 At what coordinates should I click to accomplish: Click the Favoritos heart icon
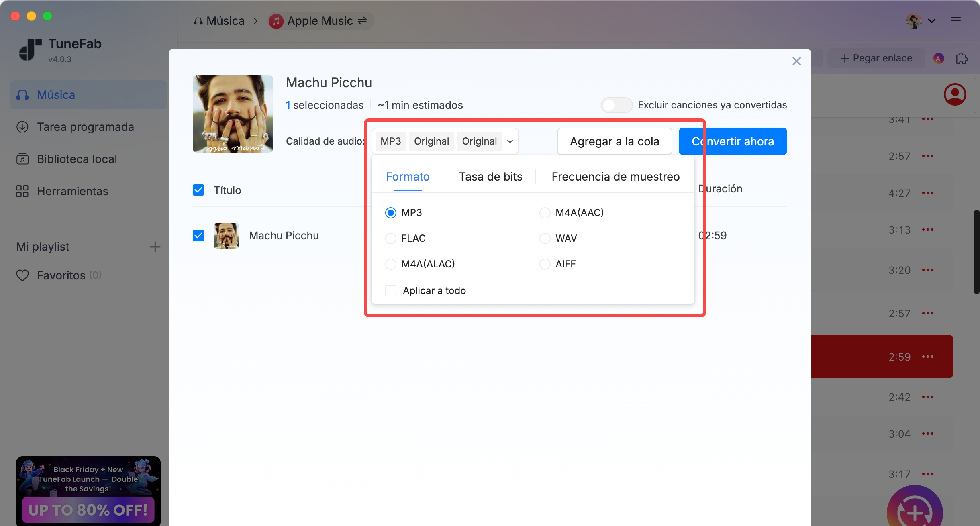(x=22, y=275)
